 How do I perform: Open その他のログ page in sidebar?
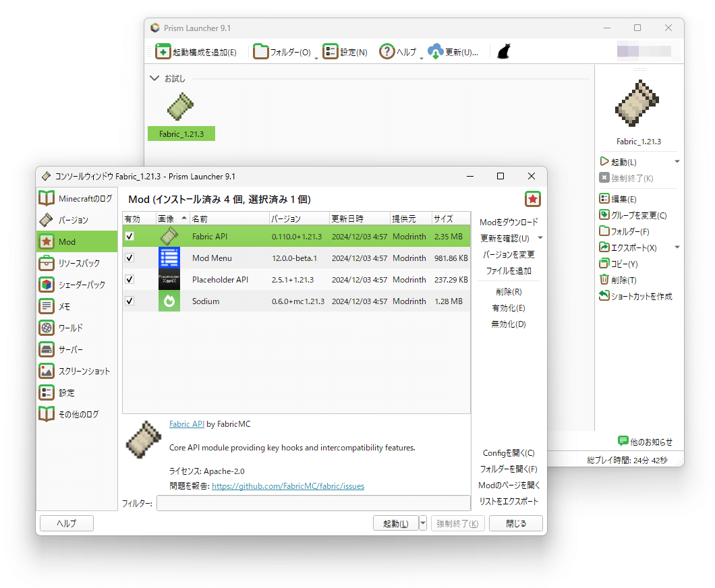[77, 414]
